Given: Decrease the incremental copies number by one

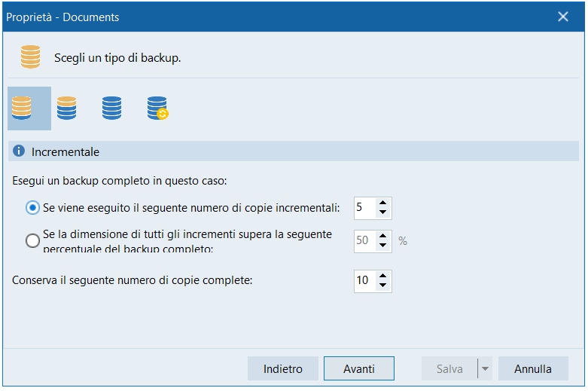Looking at the screenshot, I should [x=383, y=212].
